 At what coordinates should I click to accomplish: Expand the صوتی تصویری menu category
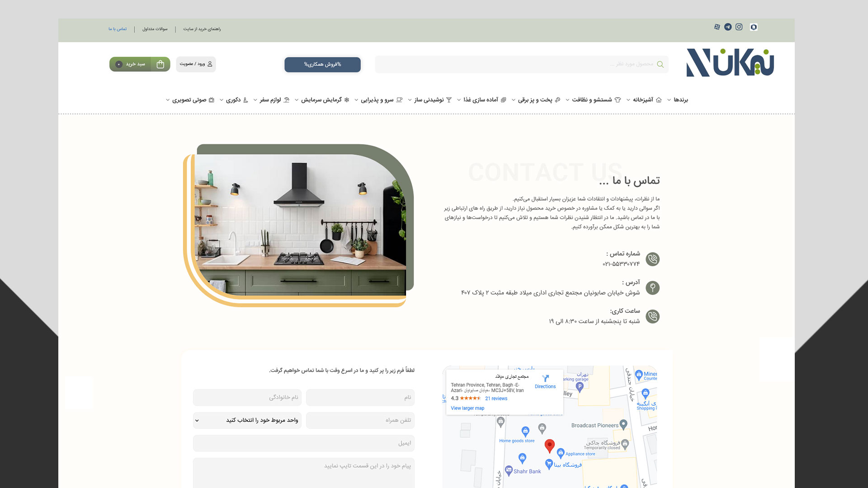tap(189, 100)
